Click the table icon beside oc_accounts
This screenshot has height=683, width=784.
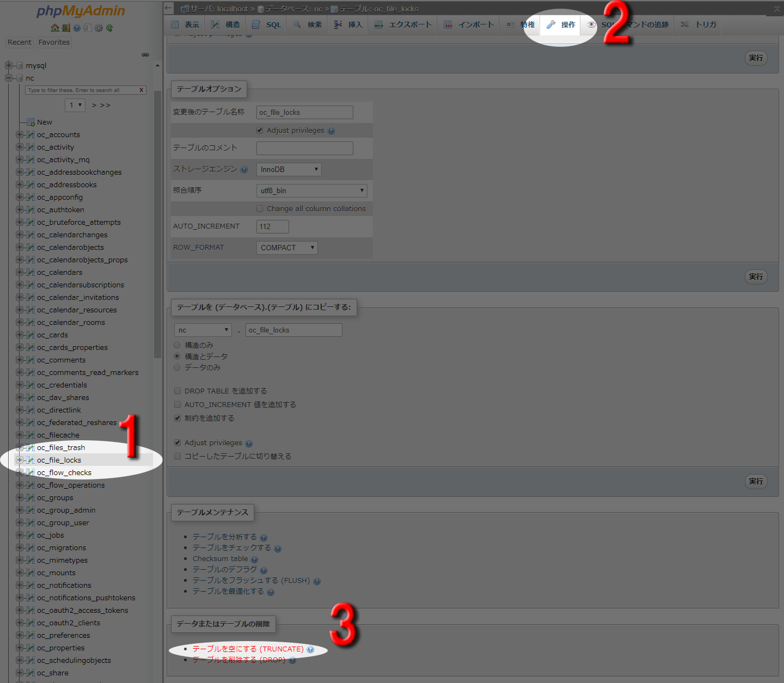(31, 134)
